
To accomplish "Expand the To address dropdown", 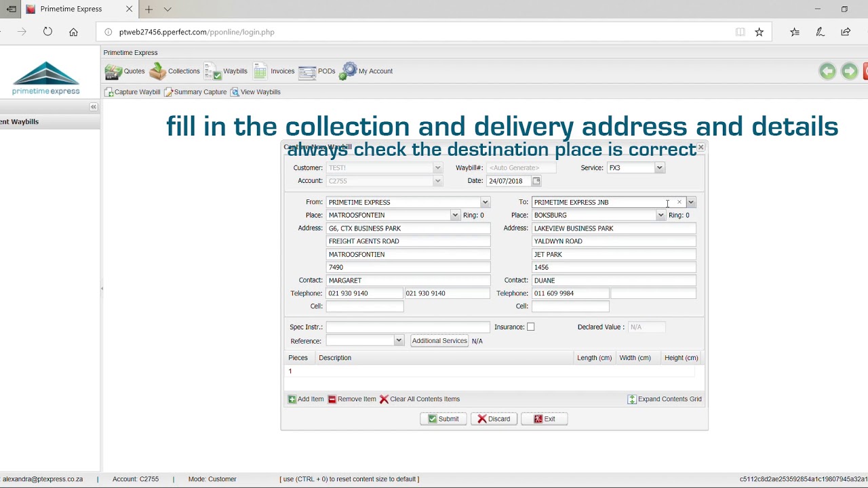I will click(691, 202).
